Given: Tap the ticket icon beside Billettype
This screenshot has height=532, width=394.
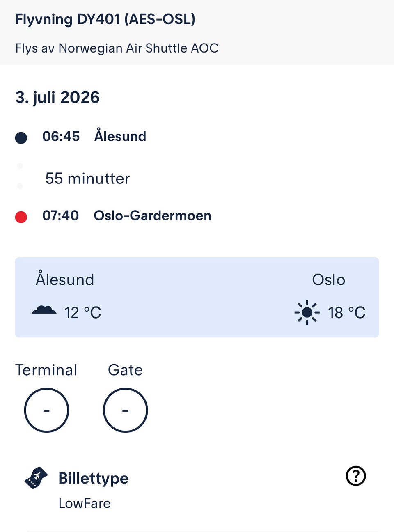Looking at the screenshot, I should (x=36, y=478).
